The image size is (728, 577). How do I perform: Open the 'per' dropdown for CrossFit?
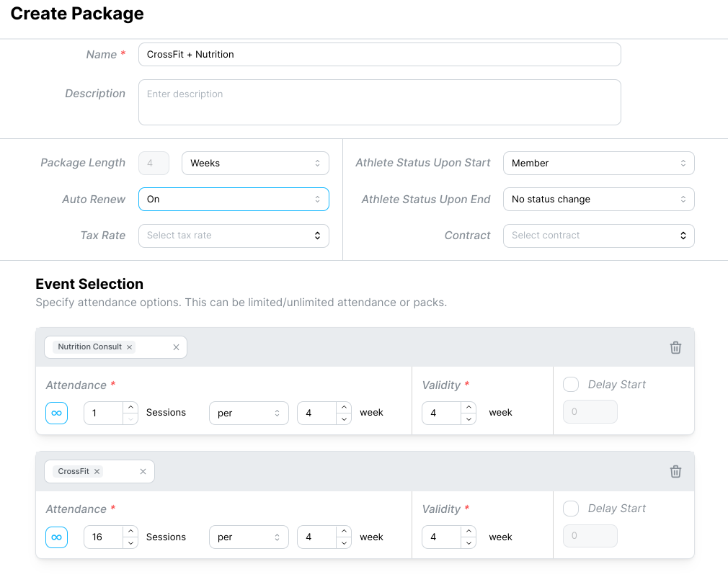pyautogui.click(x=249, y=537)
